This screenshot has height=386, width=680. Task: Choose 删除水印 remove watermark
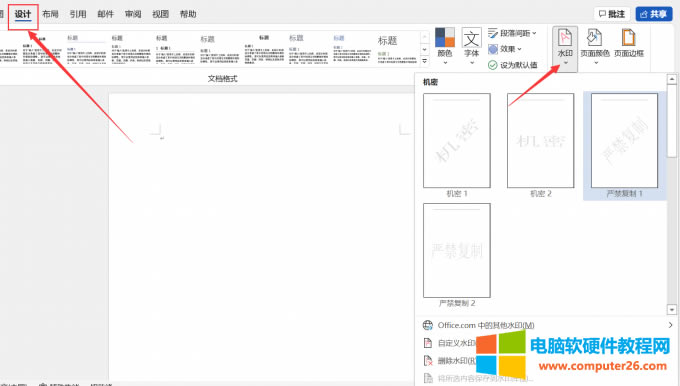coord(451,360)
